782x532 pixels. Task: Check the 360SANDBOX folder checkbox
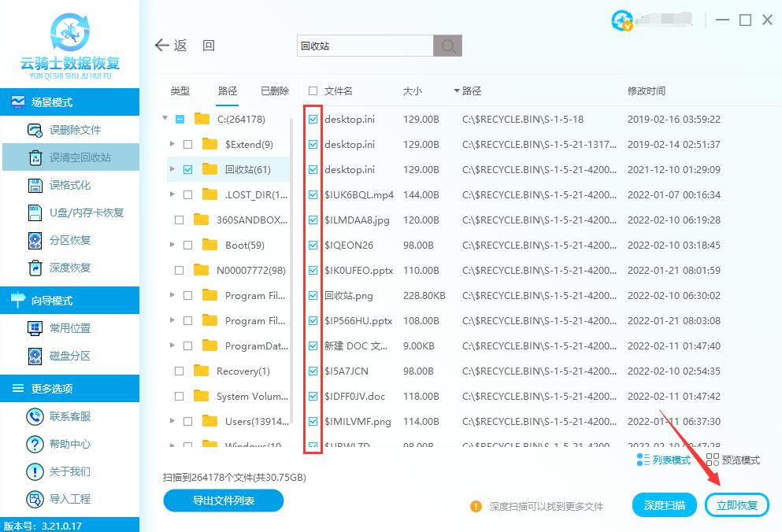click(179, 220)
